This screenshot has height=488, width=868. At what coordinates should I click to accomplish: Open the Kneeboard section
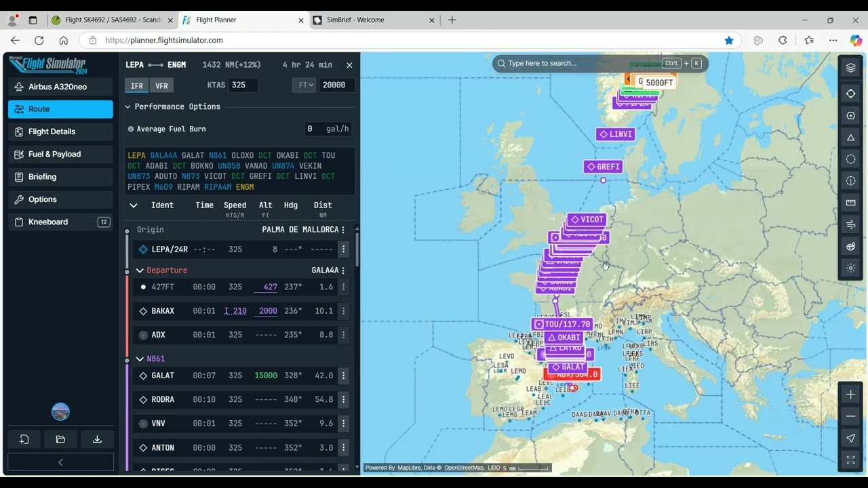pos(60,222)
